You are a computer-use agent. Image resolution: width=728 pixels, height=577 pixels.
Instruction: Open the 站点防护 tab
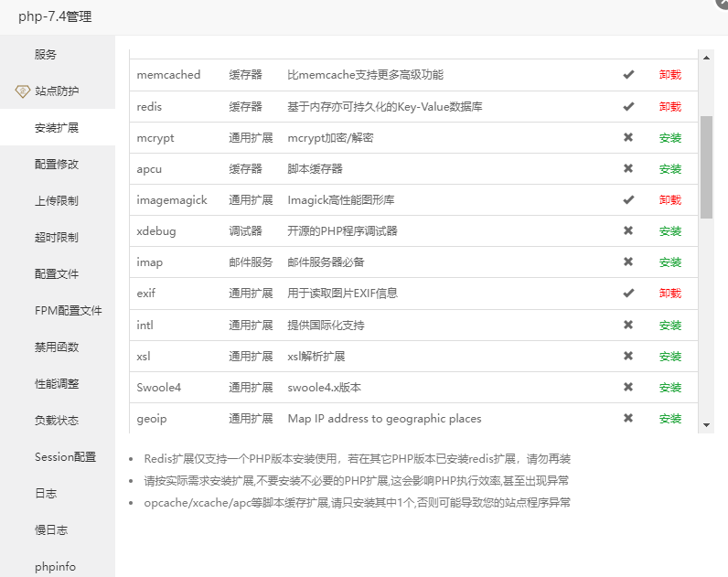tap(58, 91)
